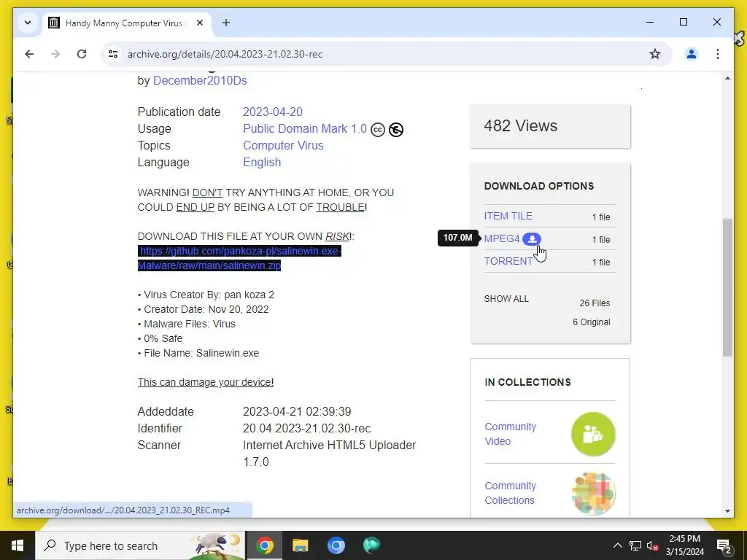Bookmark this page with the star icon
747x560 pixels.
(655, 54)
